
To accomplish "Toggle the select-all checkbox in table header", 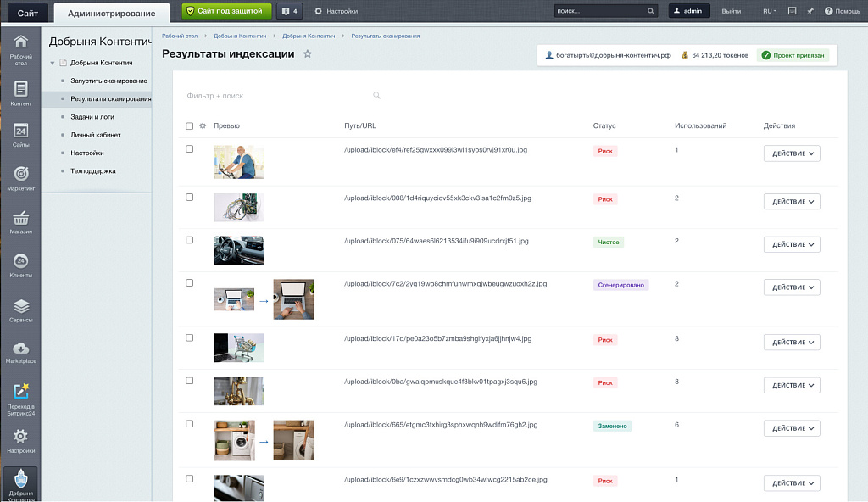I will tap(190, 126).
